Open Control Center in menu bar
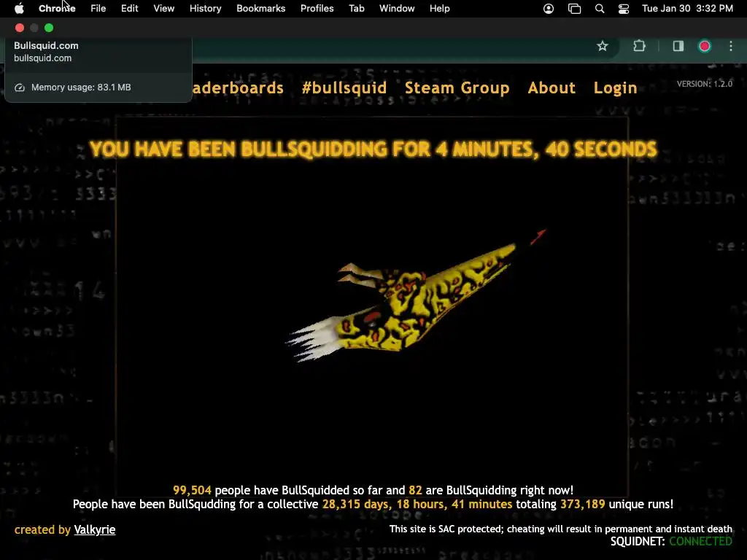This screenshot has width=747, height=560. click(x=624, y=9)
